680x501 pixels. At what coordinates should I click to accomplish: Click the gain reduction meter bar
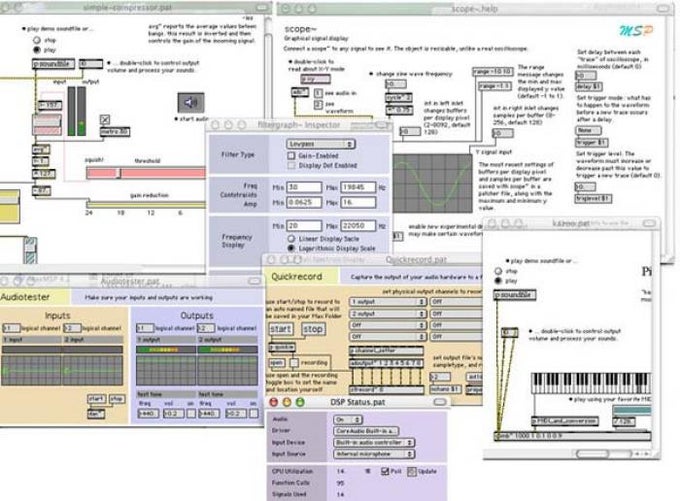(x=146, y=204)
